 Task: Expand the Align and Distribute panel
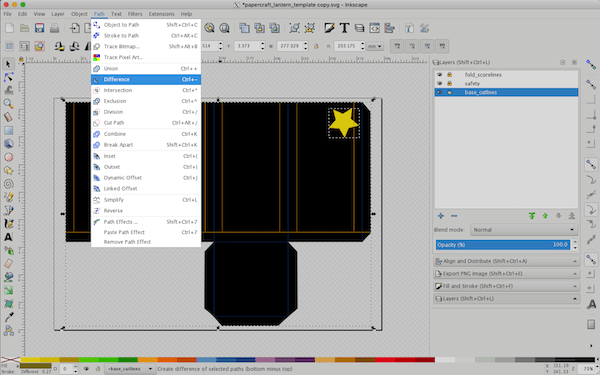[x=506, y=261]
